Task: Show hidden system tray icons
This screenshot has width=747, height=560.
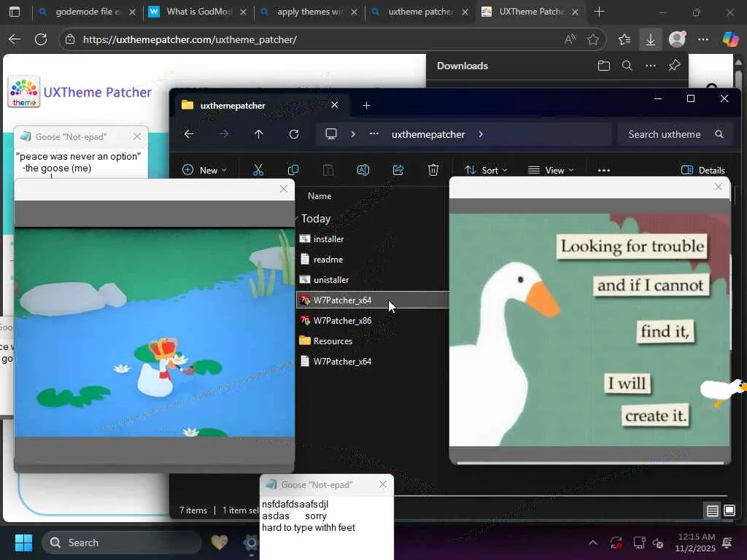Action: point(593,542)
